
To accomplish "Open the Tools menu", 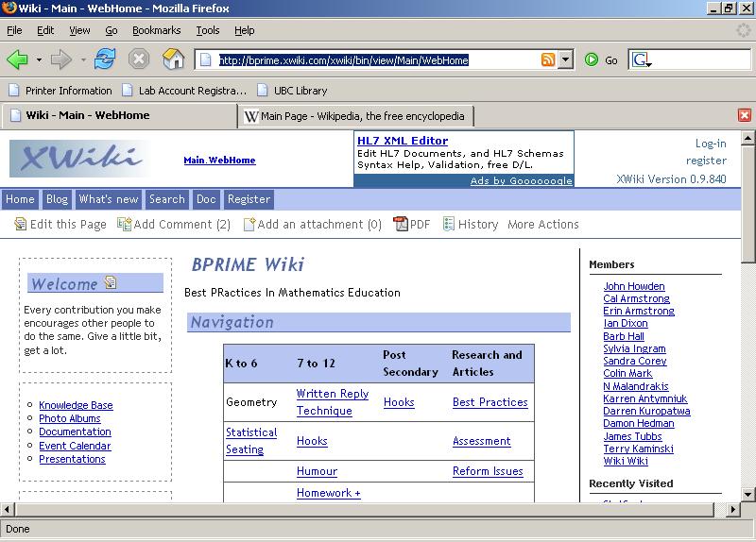I will 208,30.
